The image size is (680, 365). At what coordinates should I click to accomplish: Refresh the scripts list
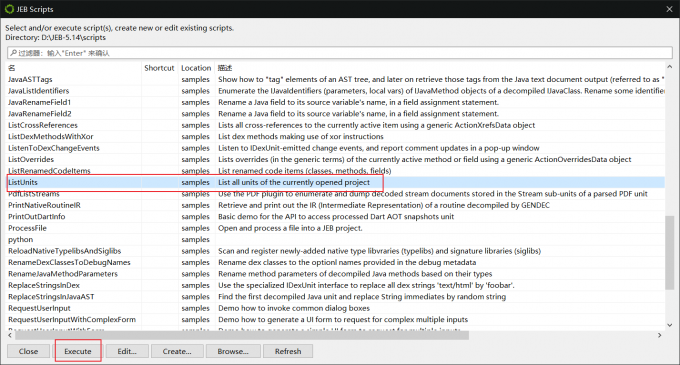[x=288, y=351]
